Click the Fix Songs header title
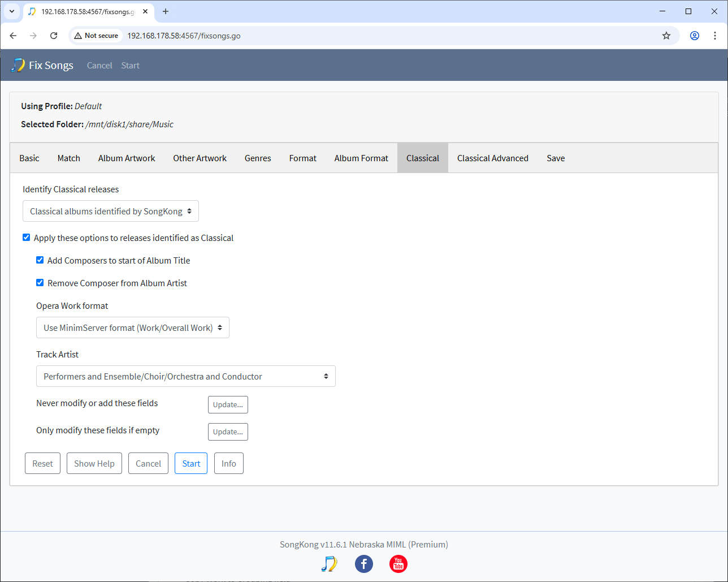 51,66
